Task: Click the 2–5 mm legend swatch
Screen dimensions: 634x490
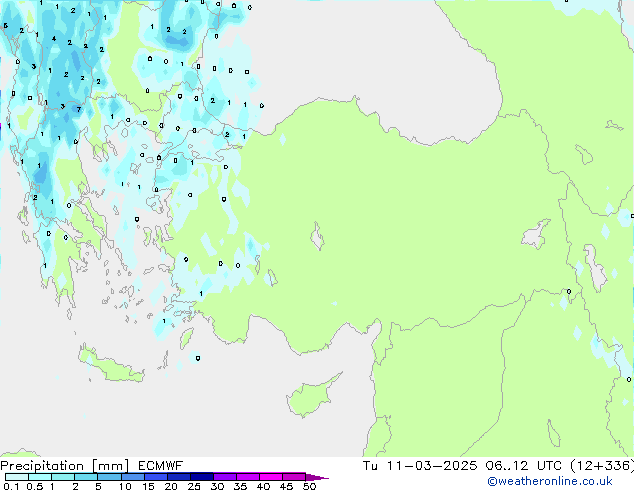Action: (x=86, y=477)
